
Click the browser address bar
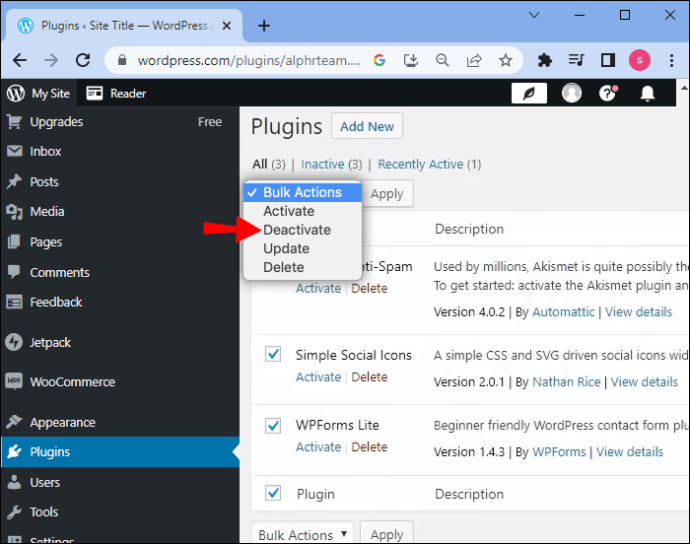pos(248,60)
